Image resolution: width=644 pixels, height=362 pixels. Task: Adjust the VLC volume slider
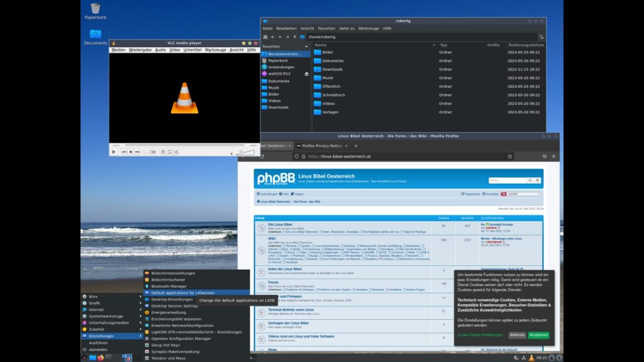[245, 152]
